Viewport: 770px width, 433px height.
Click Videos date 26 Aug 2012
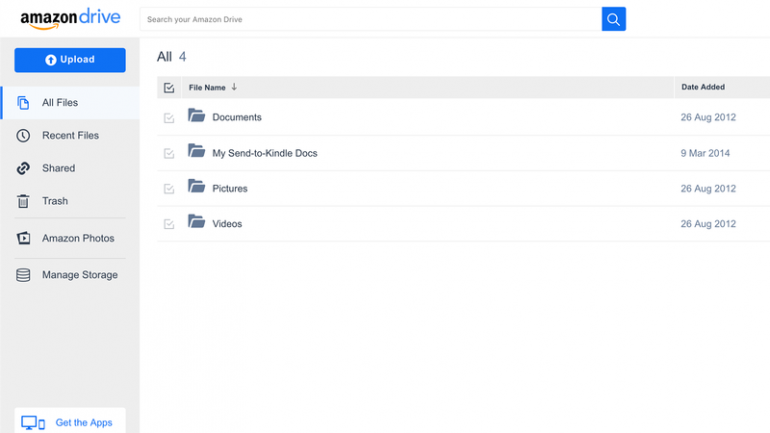point(708,224)
